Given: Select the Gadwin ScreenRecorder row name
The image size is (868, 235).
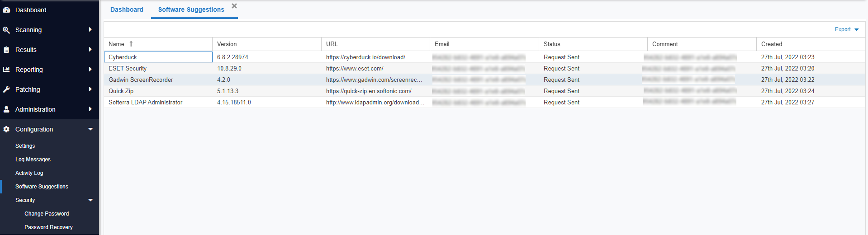Looking at the screenshot, I should click(141, 80).
